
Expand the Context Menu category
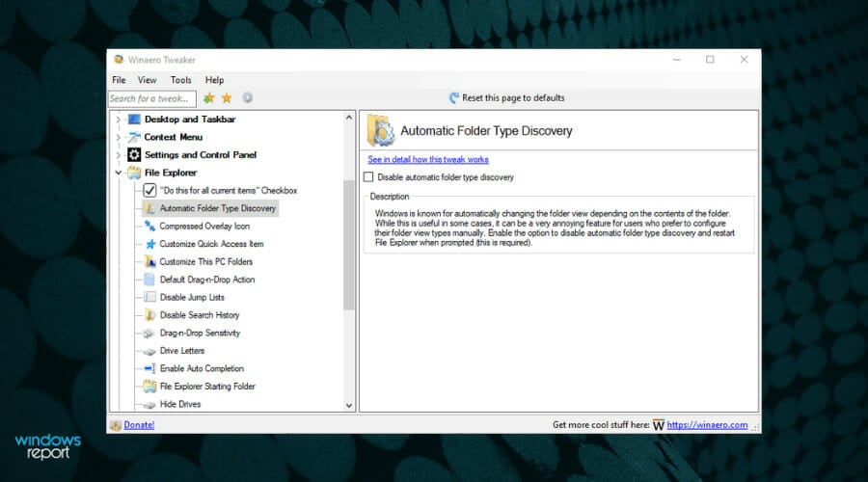[118, 137]
